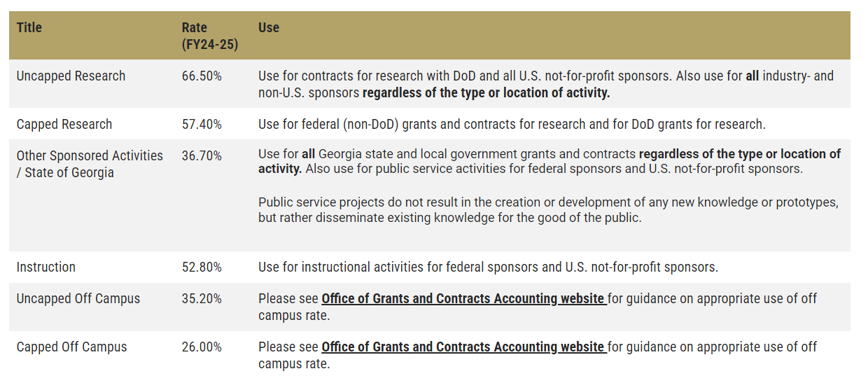Select the 35.20% rate value
The image size is (868, 383).
click(x=202, y=299)
